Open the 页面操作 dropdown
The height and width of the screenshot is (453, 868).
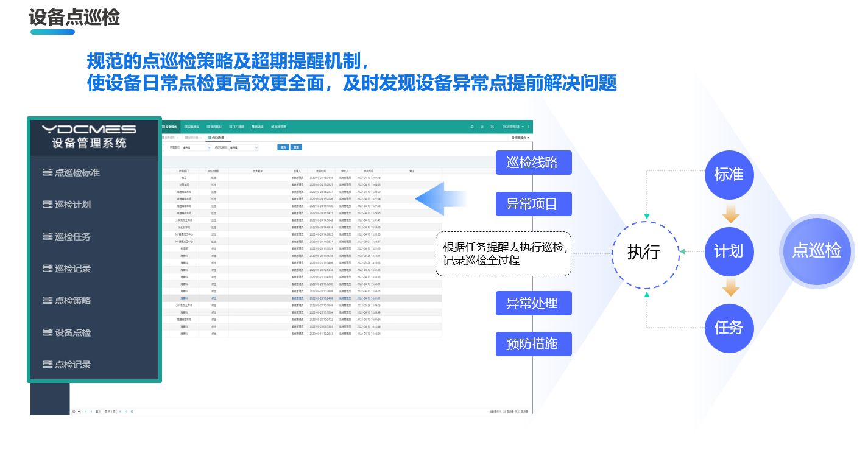click(520, 138)
